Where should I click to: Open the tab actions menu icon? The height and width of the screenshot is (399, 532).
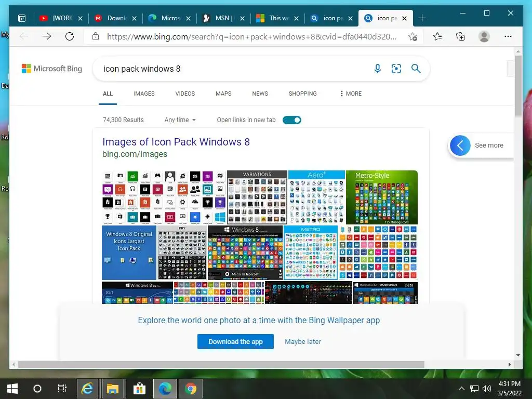[22, 18]
